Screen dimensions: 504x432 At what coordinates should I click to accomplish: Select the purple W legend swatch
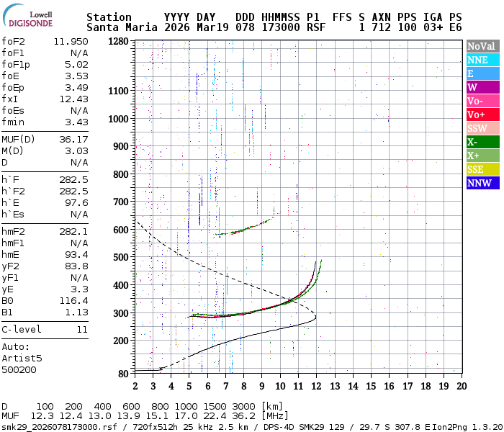482,87
